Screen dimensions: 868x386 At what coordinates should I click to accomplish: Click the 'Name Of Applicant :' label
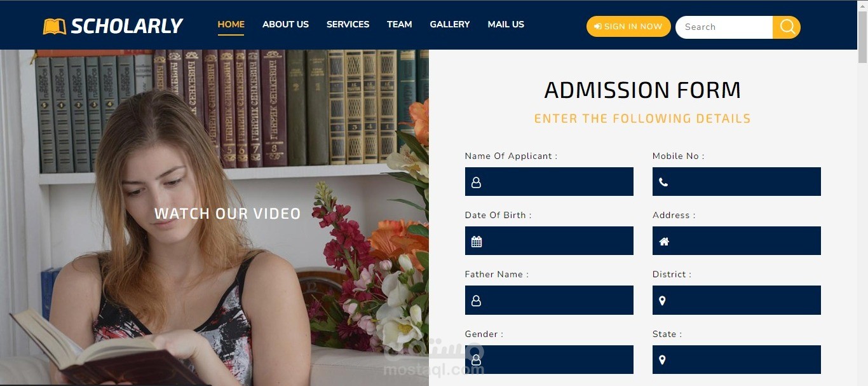(511, 156)
